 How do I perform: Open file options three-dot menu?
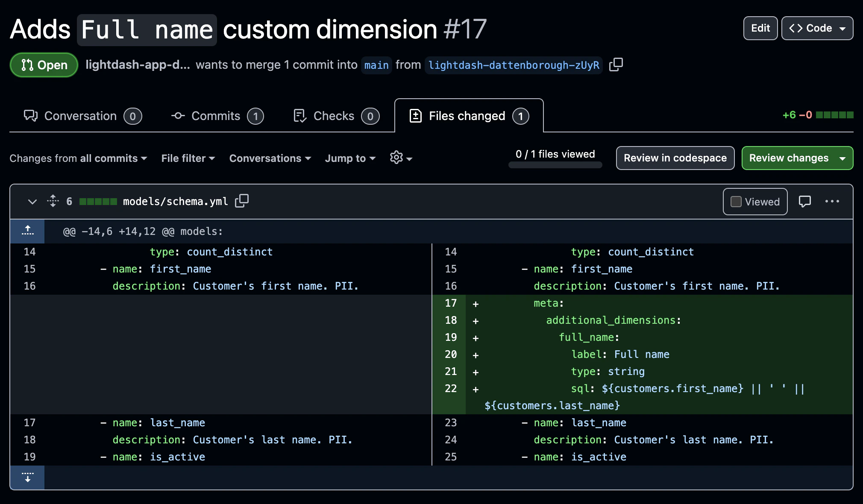point(832,201)
